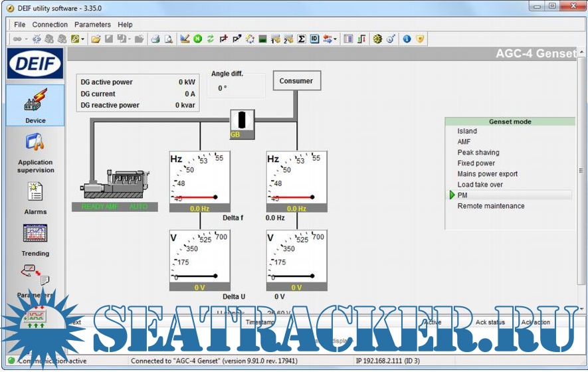
Task: Select Island genset mode
Action: pos(467,132)
